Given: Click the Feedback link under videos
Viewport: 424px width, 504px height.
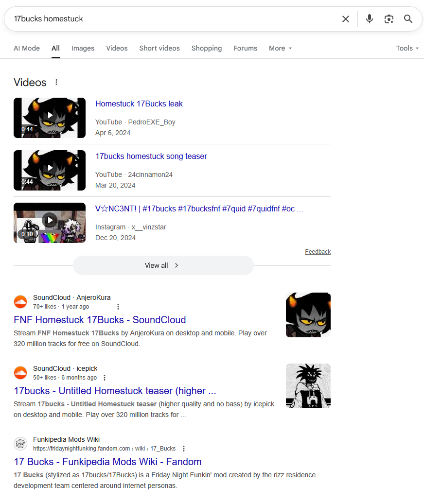Looking at the screenshot, I should point(318,252).
